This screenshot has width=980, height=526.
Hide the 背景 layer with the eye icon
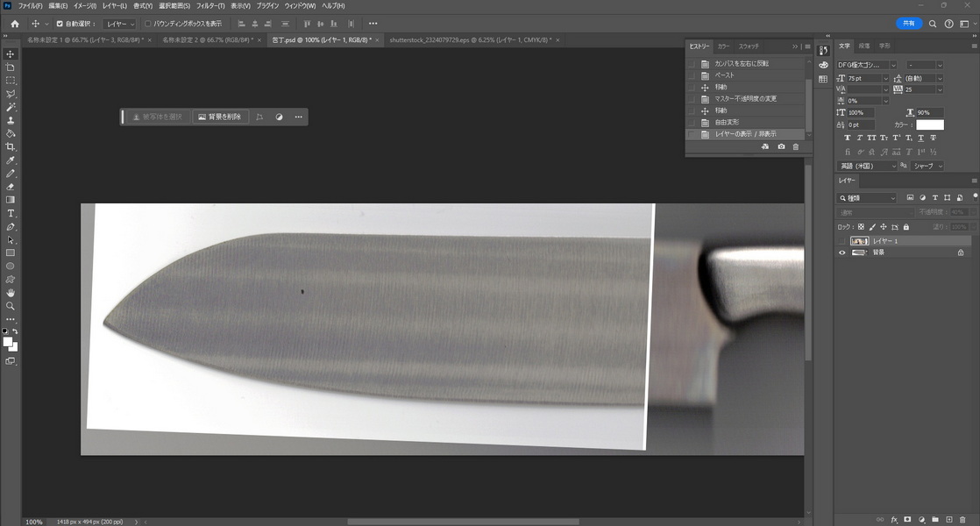tap(842, 252)
